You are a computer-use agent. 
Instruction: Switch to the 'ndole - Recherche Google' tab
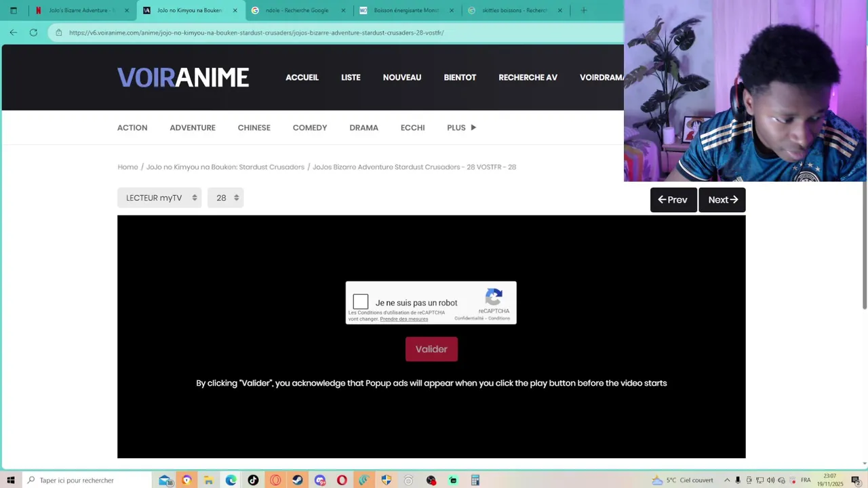tap(297, 10)
